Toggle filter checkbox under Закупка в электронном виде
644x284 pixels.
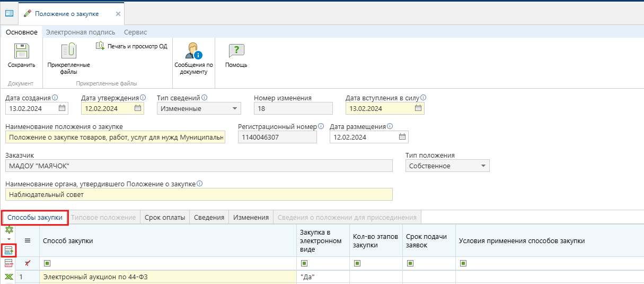pyautogui.click(x=304, y=263)
